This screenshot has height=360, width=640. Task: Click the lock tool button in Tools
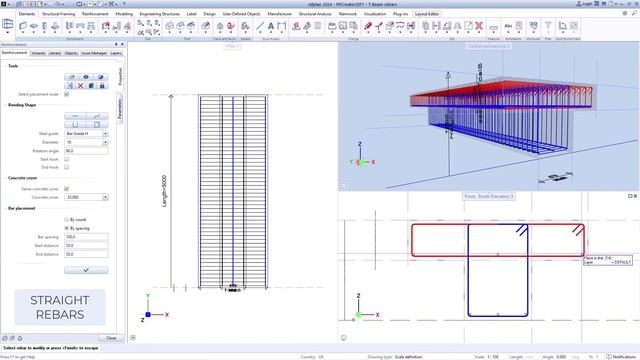(x=102, y=86)
